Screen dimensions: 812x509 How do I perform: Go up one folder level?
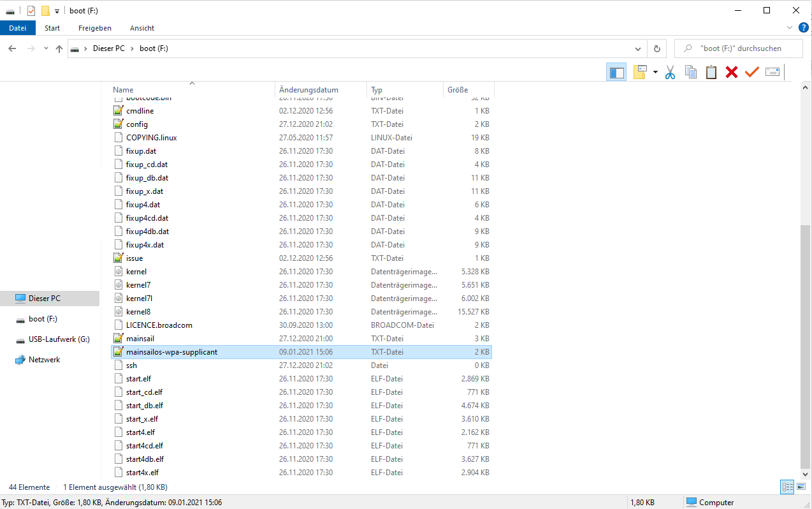(59, 48)
